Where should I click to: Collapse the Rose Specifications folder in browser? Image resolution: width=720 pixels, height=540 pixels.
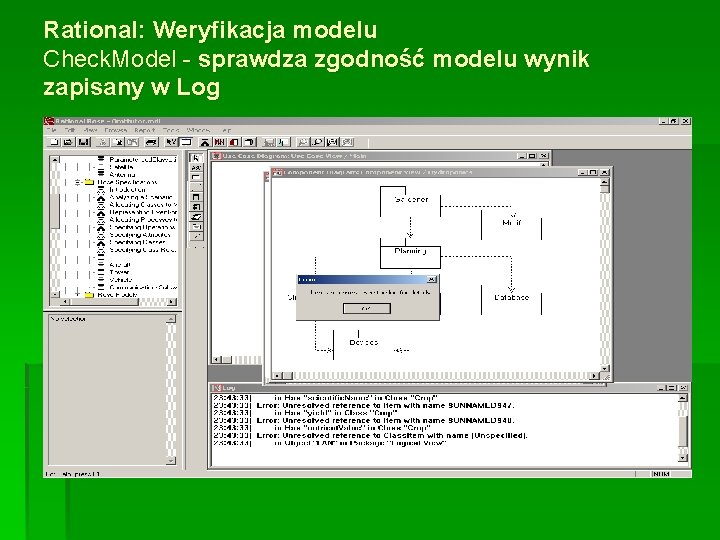coord(78,182)
